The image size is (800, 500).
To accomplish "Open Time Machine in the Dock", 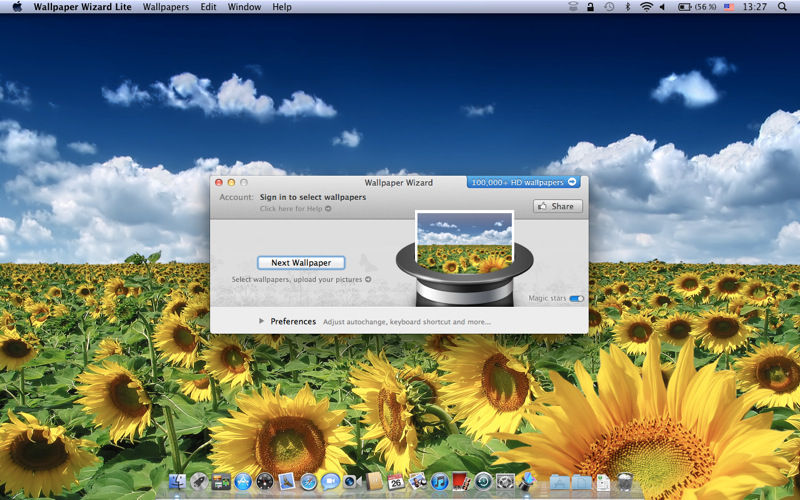I will point(483,482).
